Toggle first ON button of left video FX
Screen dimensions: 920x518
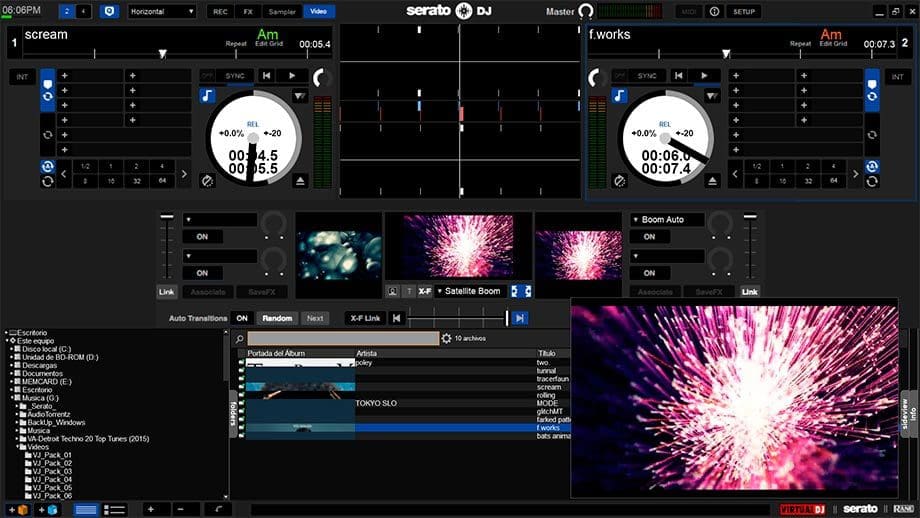pos(202,236)
